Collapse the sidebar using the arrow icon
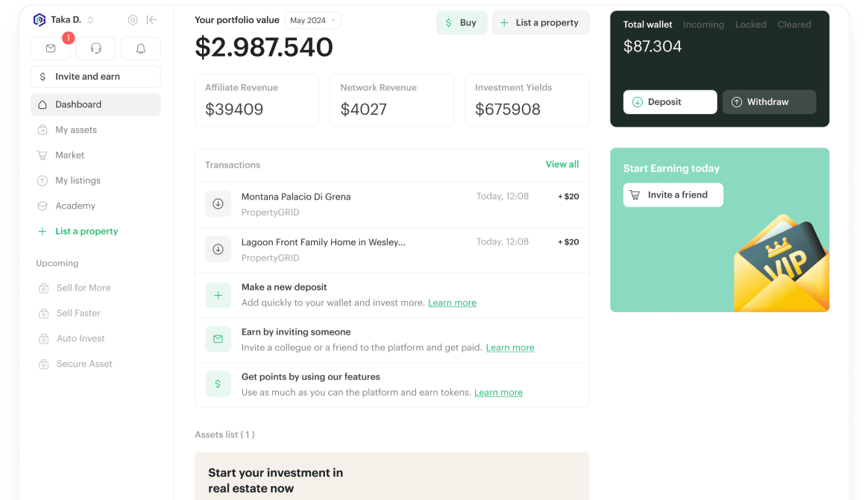This screenshot has height=500, width=868. [152, 20]
